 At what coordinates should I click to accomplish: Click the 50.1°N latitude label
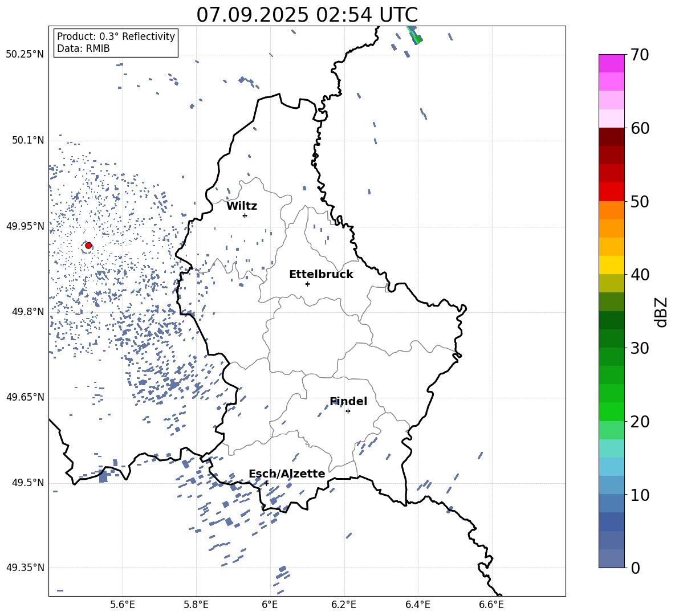pos(28,140)
